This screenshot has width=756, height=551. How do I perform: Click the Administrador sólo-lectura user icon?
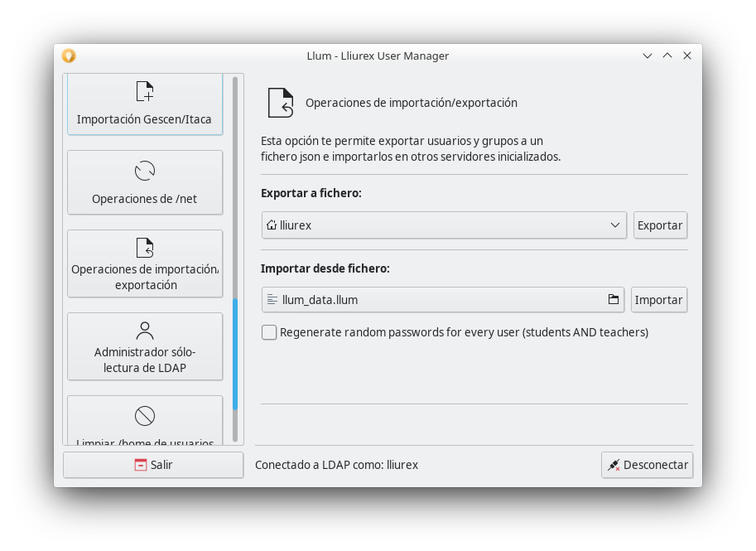(145, 331)
